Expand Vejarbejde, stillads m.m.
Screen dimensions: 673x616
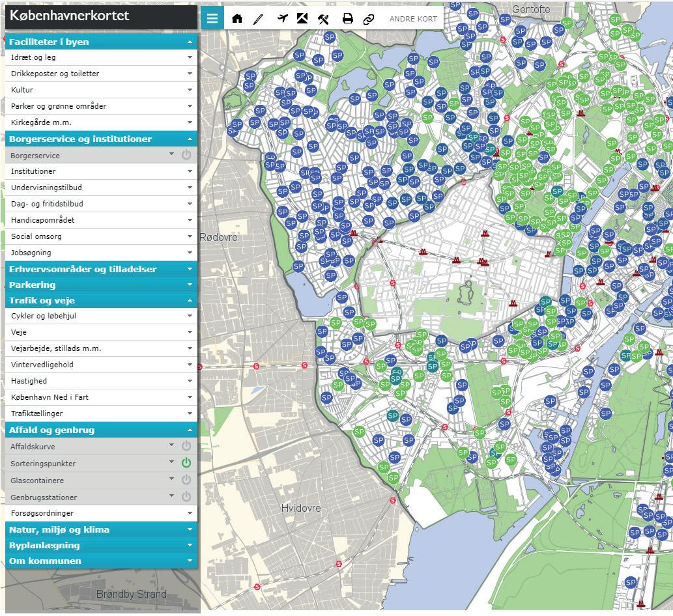coord(101,349)
